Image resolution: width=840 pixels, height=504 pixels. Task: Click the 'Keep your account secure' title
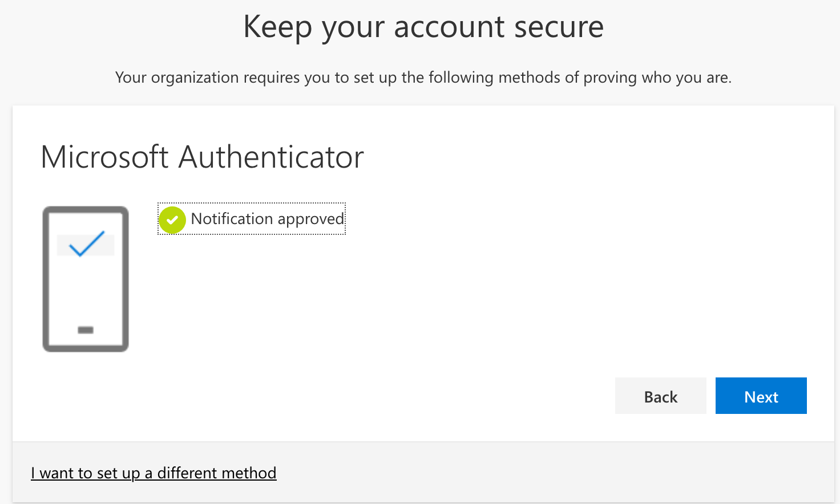click(423, 27)
